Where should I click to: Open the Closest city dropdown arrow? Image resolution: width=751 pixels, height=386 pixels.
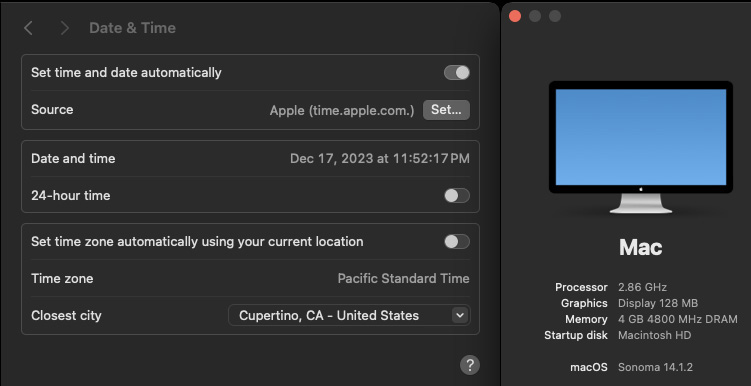click(460, 315)
